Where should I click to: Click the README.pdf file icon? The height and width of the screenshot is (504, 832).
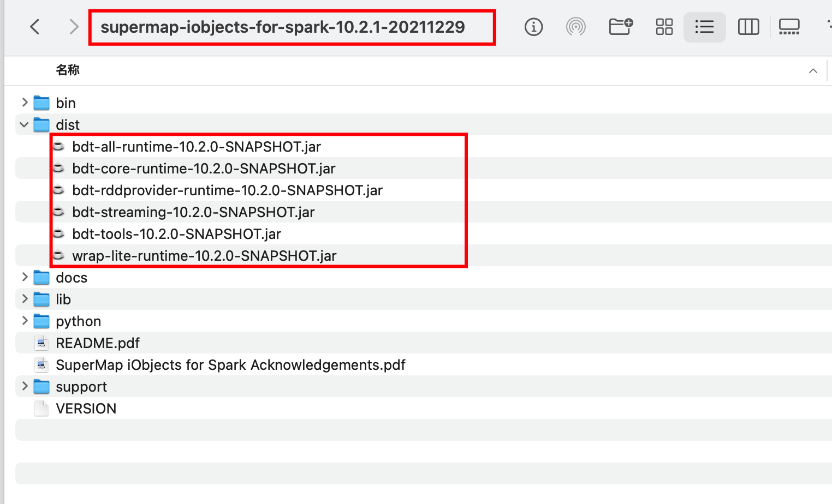[x=41, y=343]
